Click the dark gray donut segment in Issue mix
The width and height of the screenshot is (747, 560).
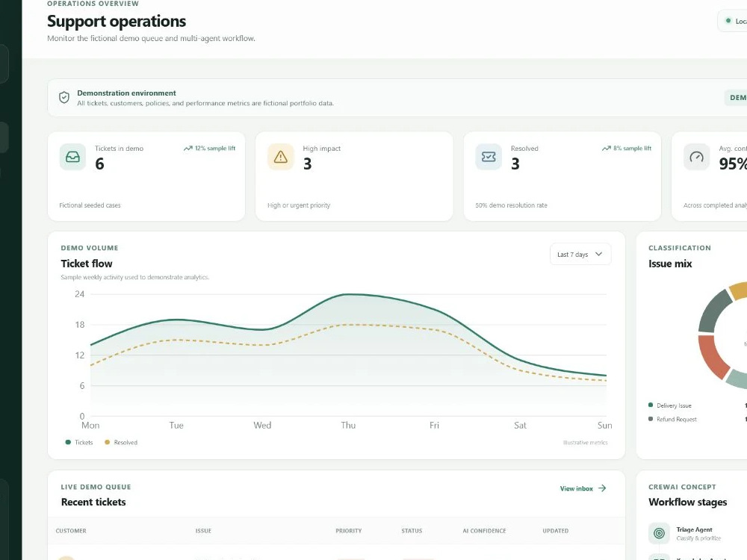click(x=713, y=311)
